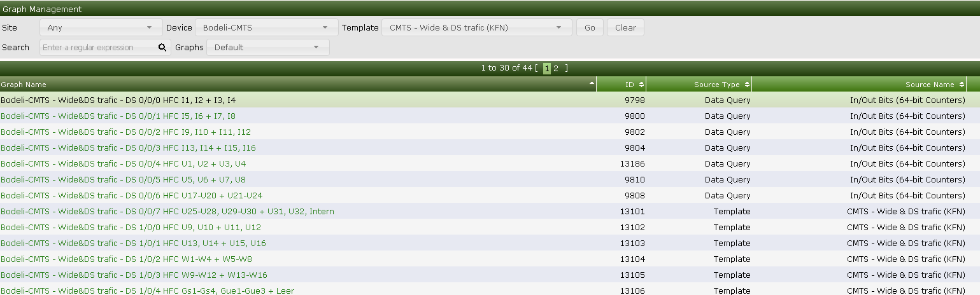
Task: Click the Graph Name column header
Action: (298, 85)
